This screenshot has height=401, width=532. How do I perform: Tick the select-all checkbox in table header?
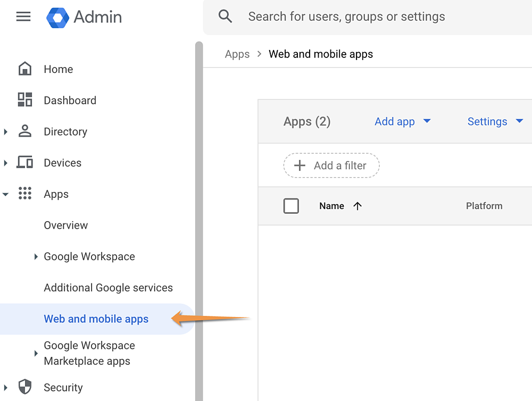tap(291, 206)
